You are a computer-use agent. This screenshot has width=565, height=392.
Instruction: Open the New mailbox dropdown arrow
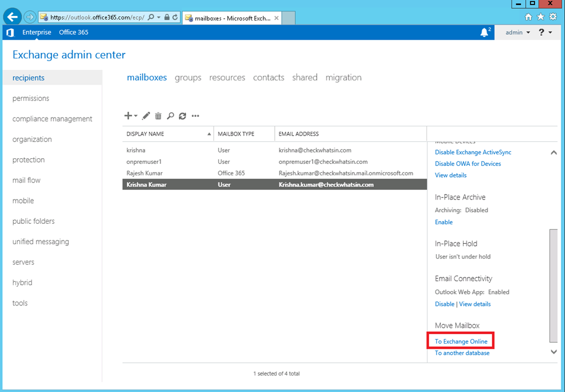pyautogui.click(x=136, y=116)
